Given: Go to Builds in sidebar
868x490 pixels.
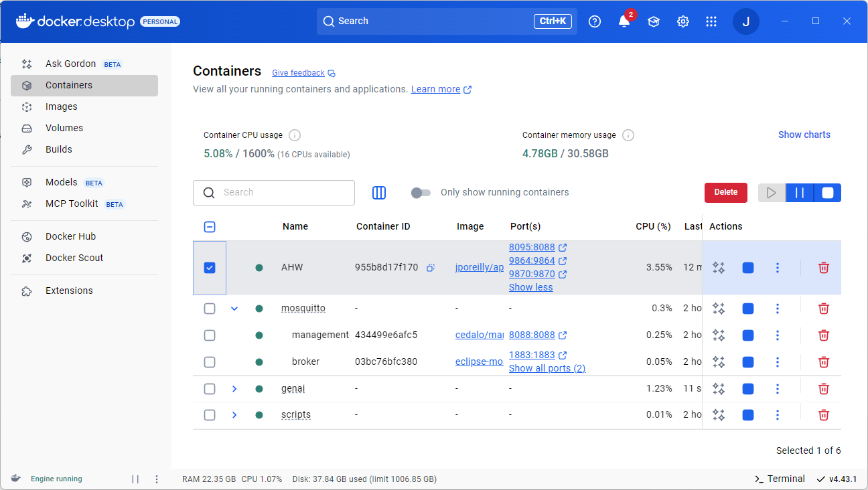Looking at the screenshot, I should pos(84,149).
